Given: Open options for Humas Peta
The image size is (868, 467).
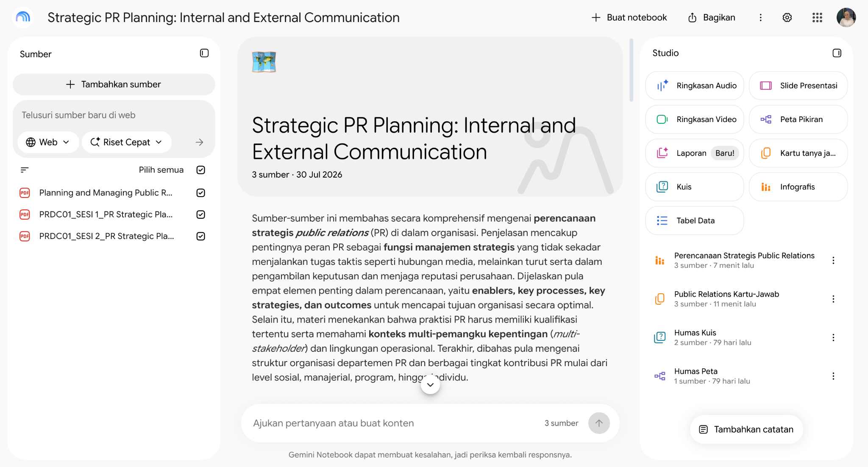Looking at the screenshot, I should point(833,376).
